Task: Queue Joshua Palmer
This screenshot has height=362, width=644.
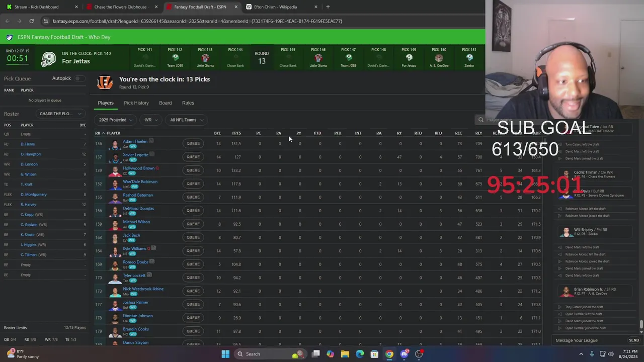Action: click(193, 304)
